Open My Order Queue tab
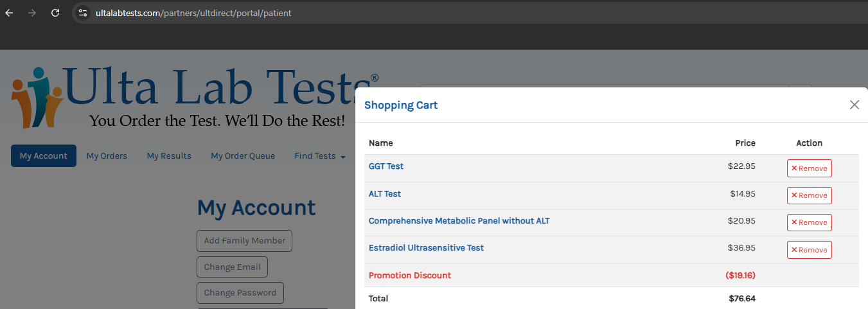Screen dimensions: 868x309 pos(243,156)
